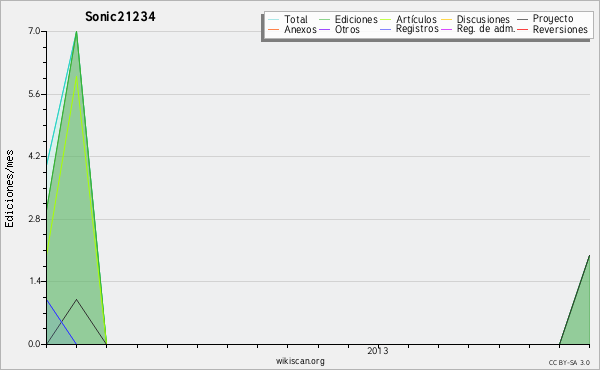Click the 4.2 y-axis label
Image resolution: width=600 pixels, height=370 pixels.
[x=35, y=156]
